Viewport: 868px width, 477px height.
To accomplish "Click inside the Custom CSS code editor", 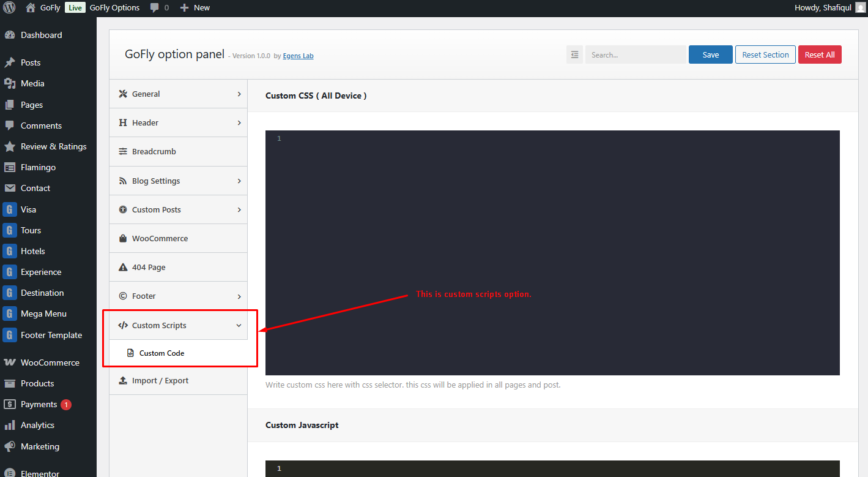I will point(552,253).
